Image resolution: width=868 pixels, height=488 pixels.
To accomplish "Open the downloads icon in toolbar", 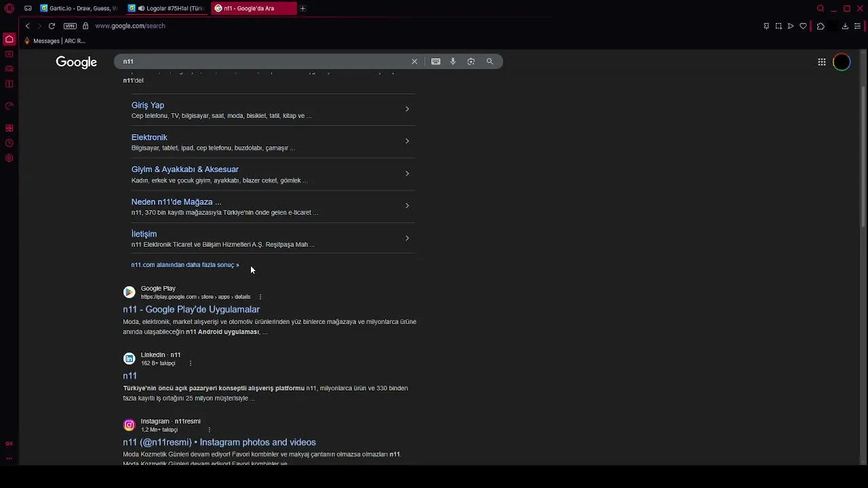I will point(845,26).
